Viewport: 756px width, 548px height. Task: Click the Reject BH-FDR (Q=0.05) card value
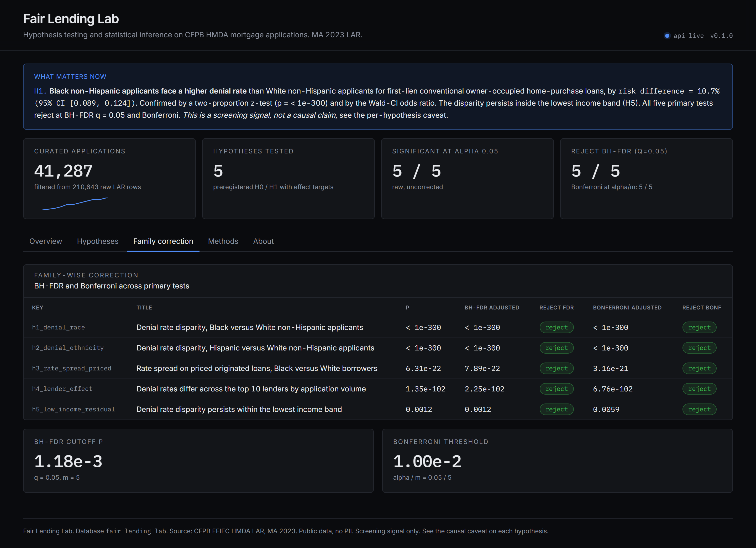click(x=596, y=171)
